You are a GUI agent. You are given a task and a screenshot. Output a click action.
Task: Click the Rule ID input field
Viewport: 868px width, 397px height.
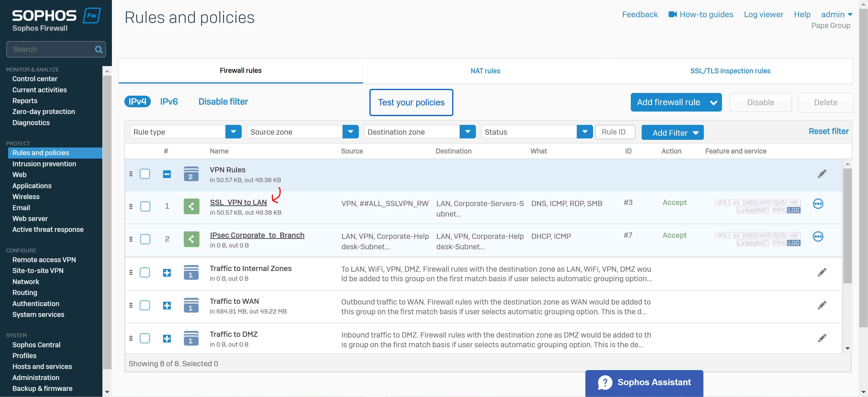[615, 132]
